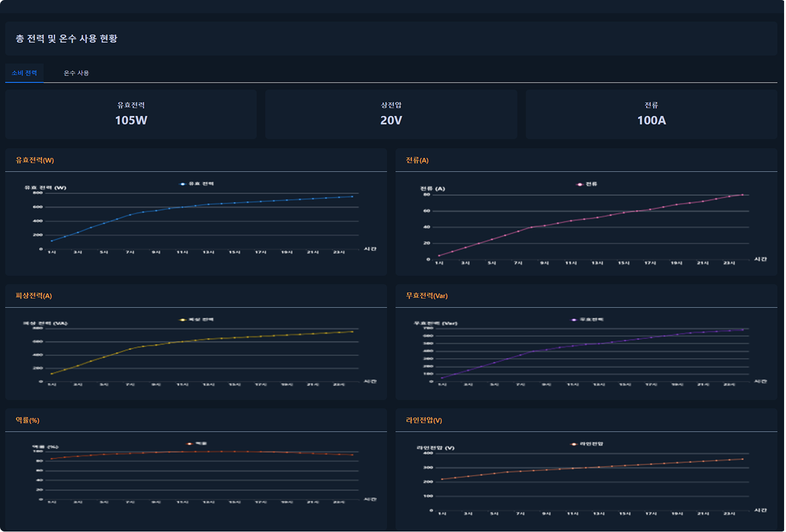Click the 20V value text

click(391, 120)
